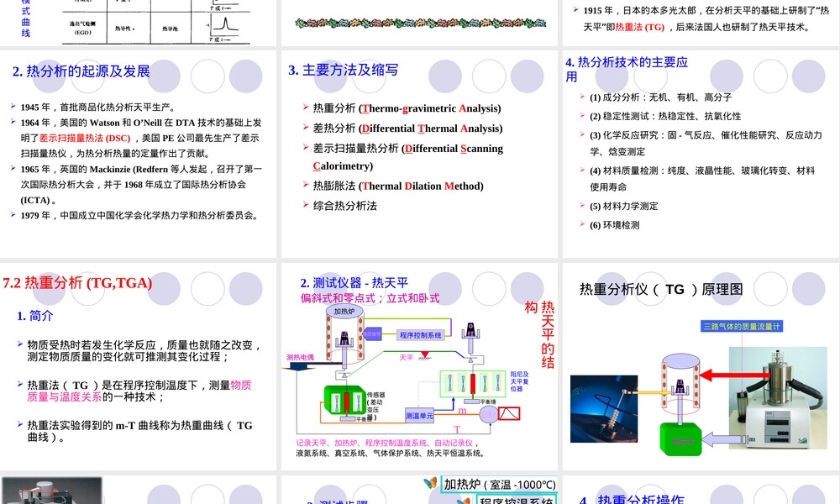Click the 阻尼及天平复位器 label

(519, 381)
